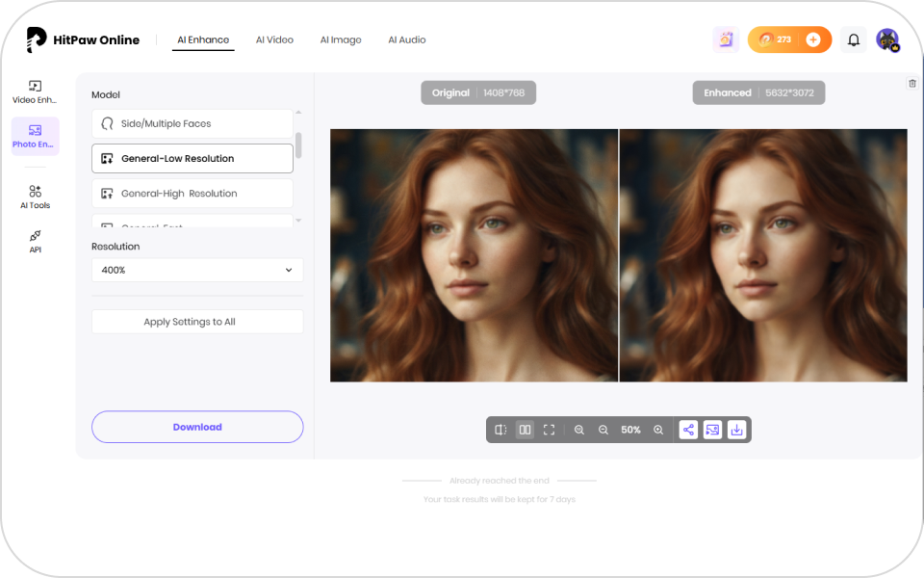Click the model list scroll up arrow
Screen dimensions: 924x578
[x=298, y=112]
